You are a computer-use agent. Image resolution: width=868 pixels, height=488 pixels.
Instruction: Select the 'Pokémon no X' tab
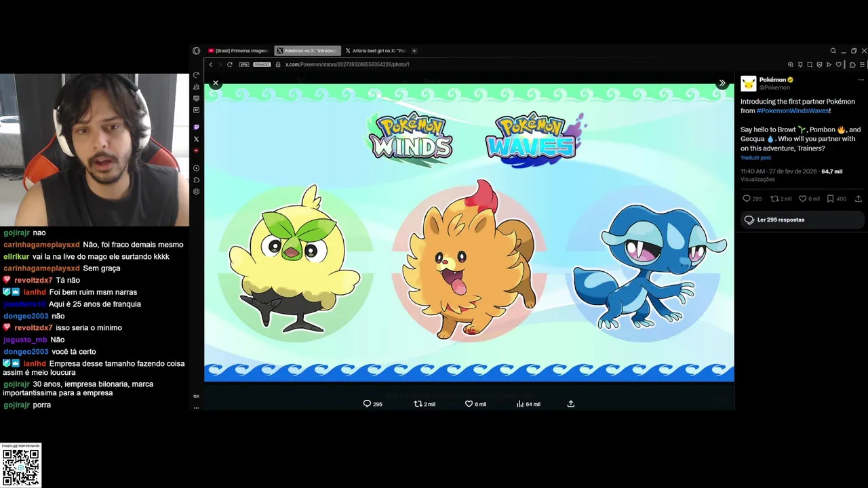[x=307, y=51]
